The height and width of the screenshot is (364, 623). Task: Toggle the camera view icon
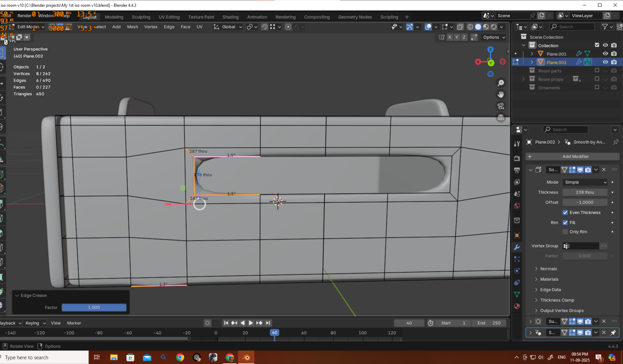tap(500, 106)
